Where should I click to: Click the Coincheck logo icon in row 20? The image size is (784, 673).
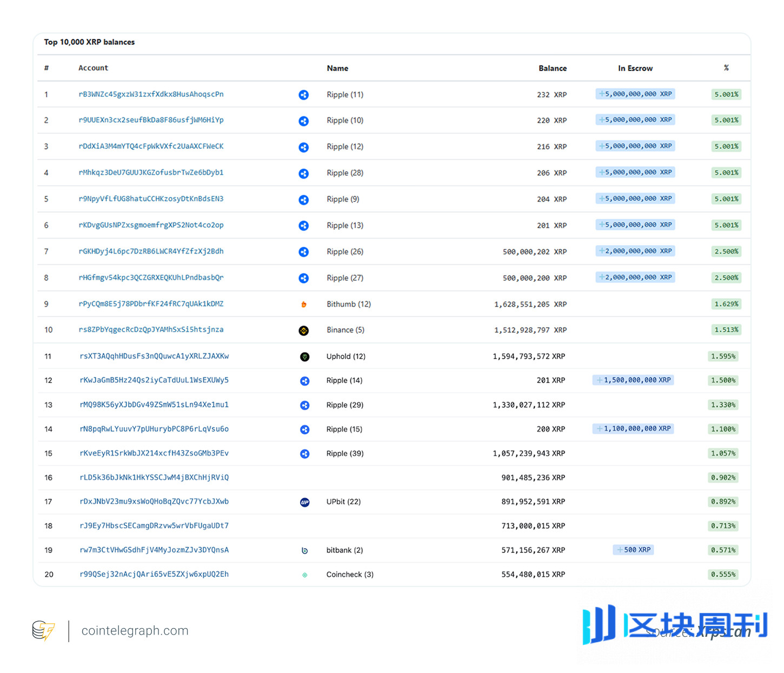tap(305, 575)
